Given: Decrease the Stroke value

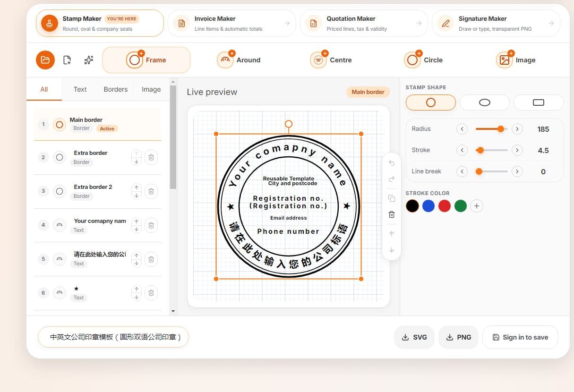Looking at the screenshot, I should point(462,150).
